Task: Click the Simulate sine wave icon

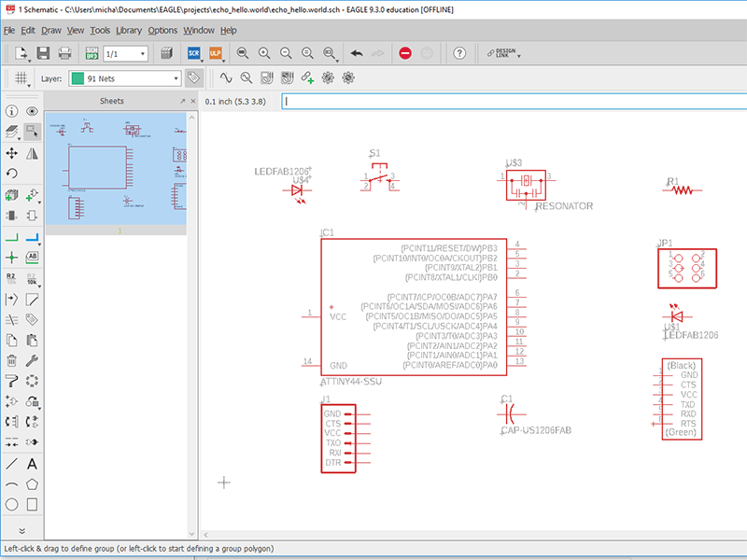Action: pos(226,77)
